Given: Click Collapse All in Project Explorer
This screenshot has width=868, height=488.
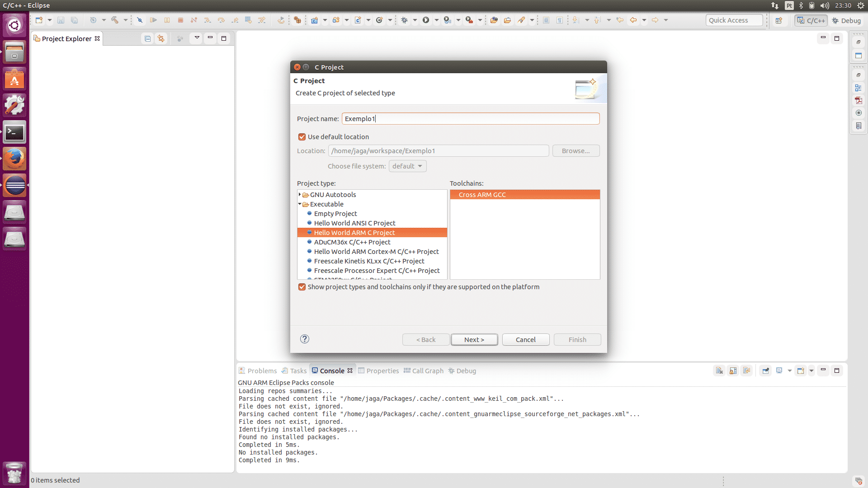Looking at the screenshot, I should pos(147,38).
